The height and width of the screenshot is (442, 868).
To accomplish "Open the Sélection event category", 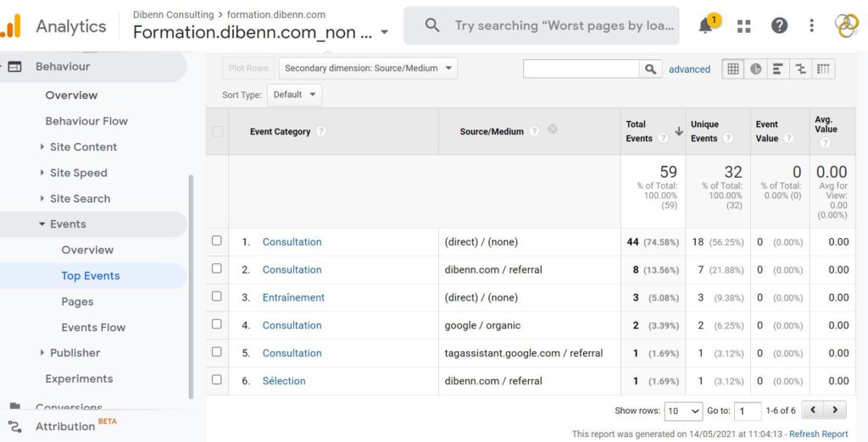I will [x=284, y=380].
